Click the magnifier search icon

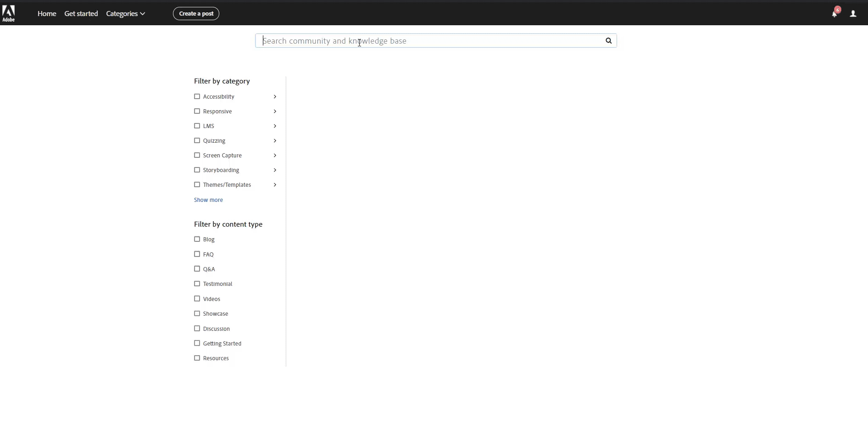point(608,41)
